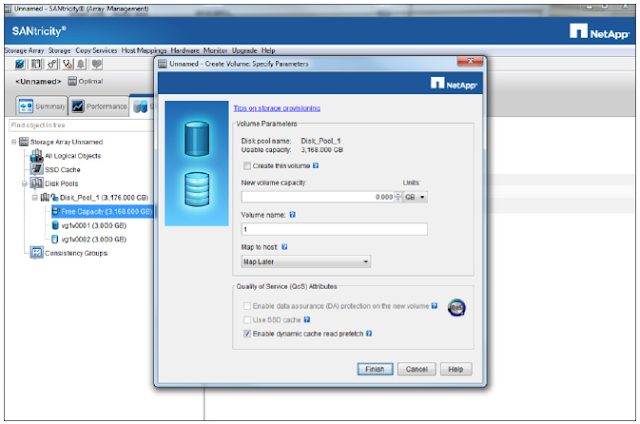
Task: Open the Hardware menu
Action: click(x=185, y=51)
